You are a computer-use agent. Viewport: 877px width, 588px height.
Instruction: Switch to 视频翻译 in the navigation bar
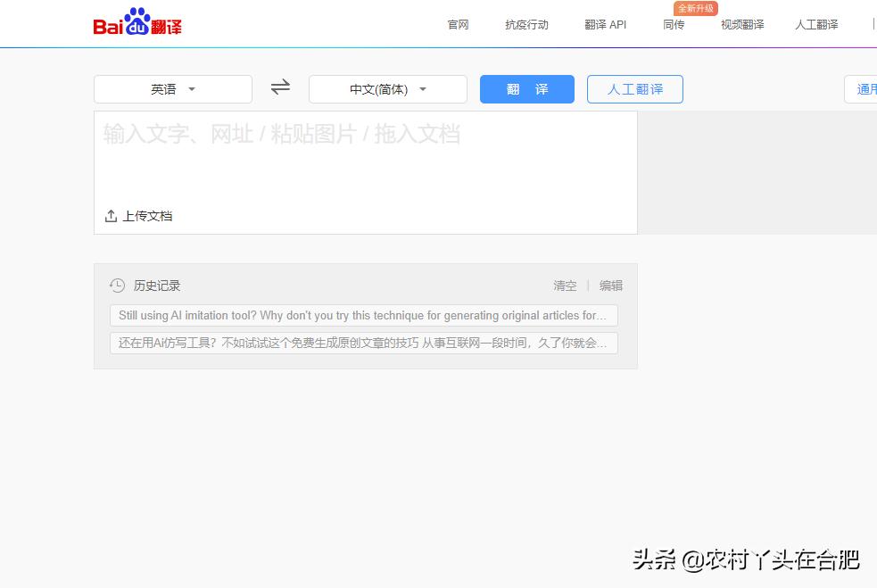[x=744, y=25]
